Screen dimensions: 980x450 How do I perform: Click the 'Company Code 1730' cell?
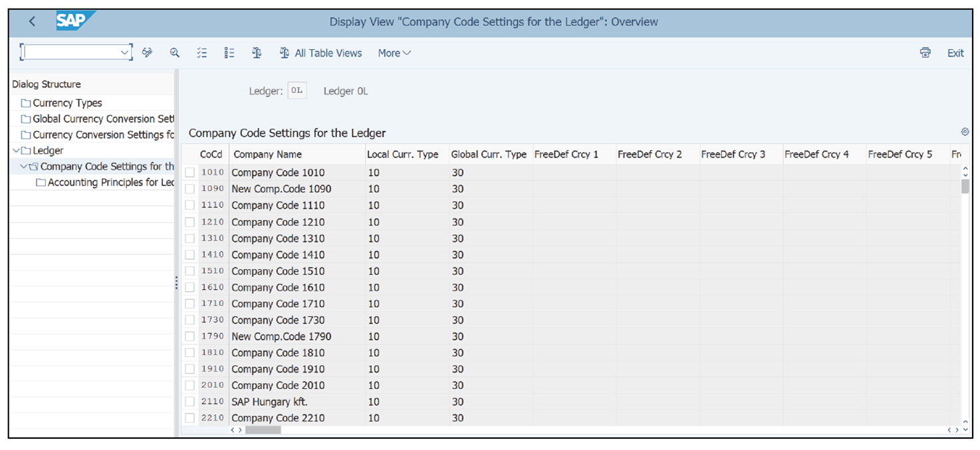point(297,320)
